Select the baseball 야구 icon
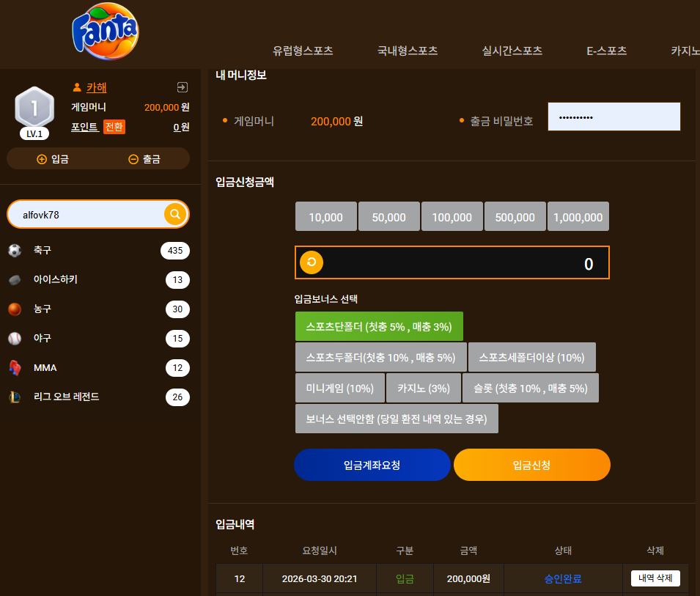 coord(15,339)
